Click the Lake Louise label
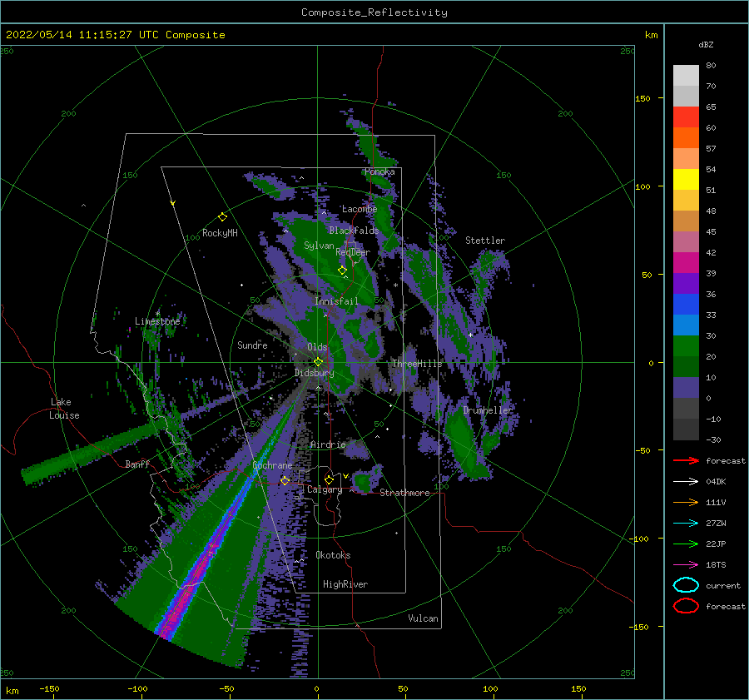The height and width of the screenshot is (700, 749). tap(64, 409)
